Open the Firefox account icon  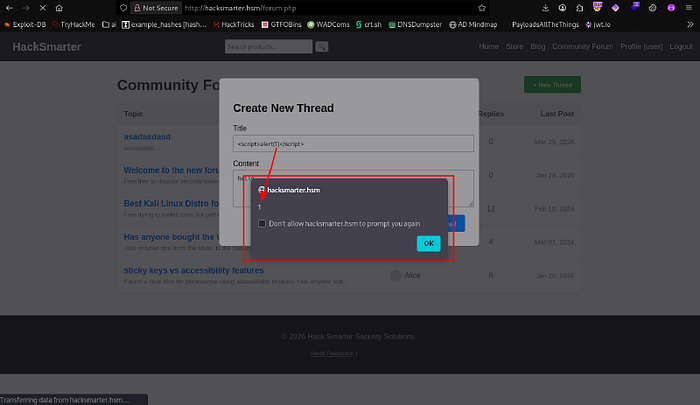click(x=562, y=8)
